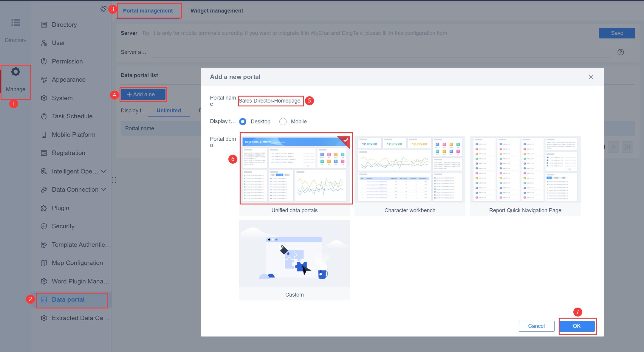Confirm with the OK button
The height and width of the screenshot is (352, 644).
[577, 326]
